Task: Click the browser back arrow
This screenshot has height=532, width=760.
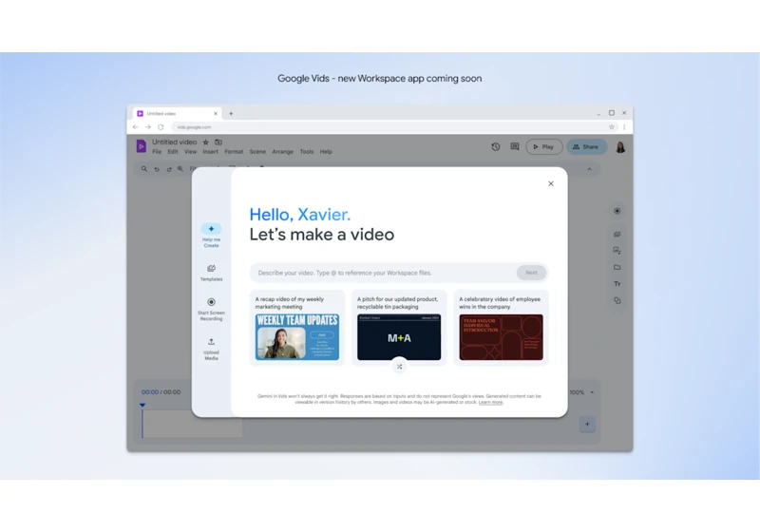Action: point(135,127)
